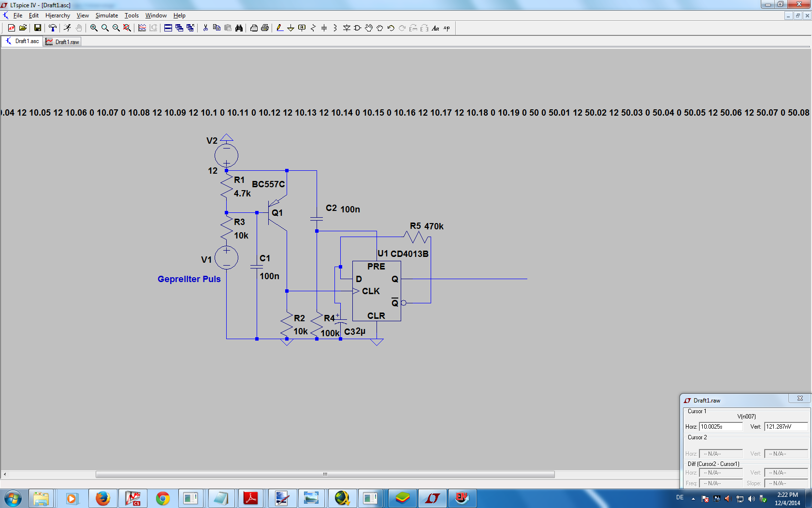Zoom in with the plus magnifier icon
The height and width of the screenshot is (508, 812).
[94, 28]
